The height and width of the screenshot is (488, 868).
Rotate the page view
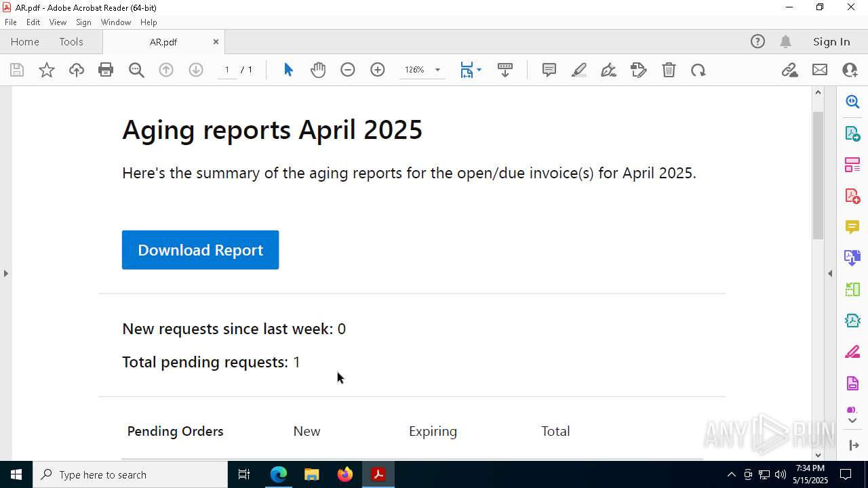click(x=698, y=70)
